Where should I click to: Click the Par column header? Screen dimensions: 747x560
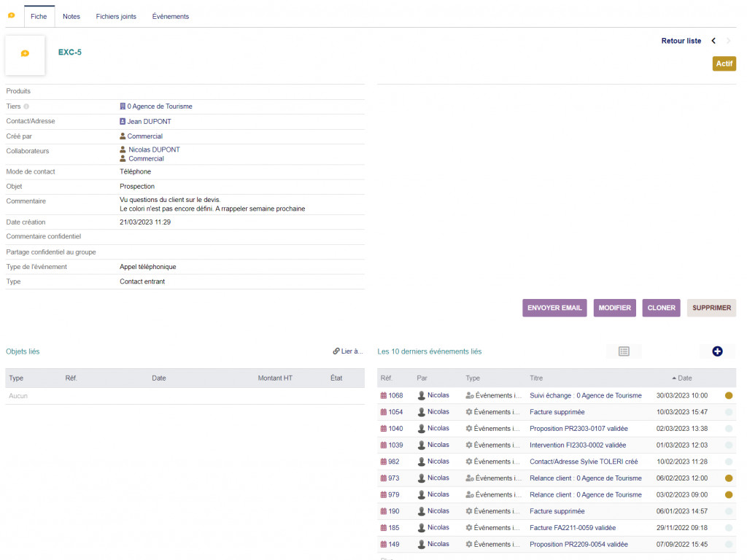coord(422,378)
